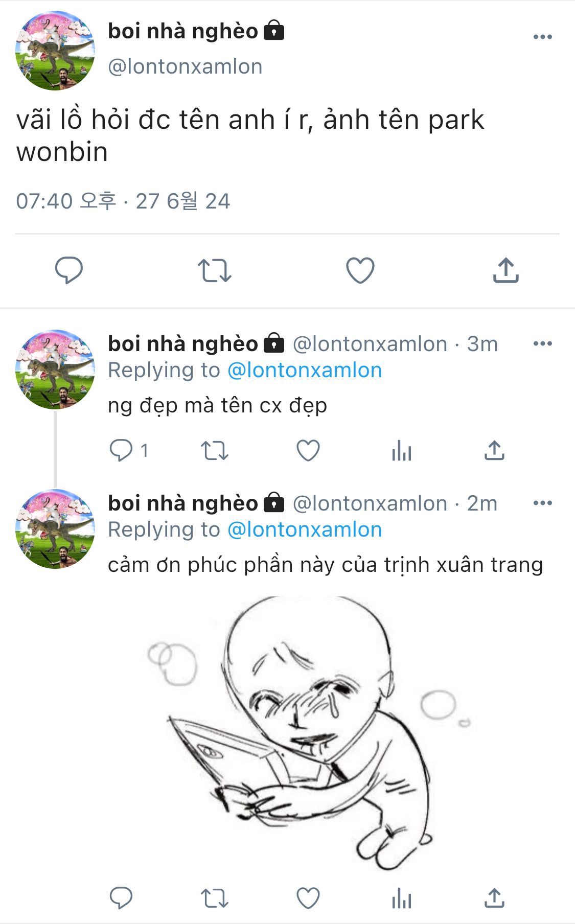Reply to the "cảm ơn phúc phần" tweet
The image size is (575, 924).
click(x=121, y=898)
